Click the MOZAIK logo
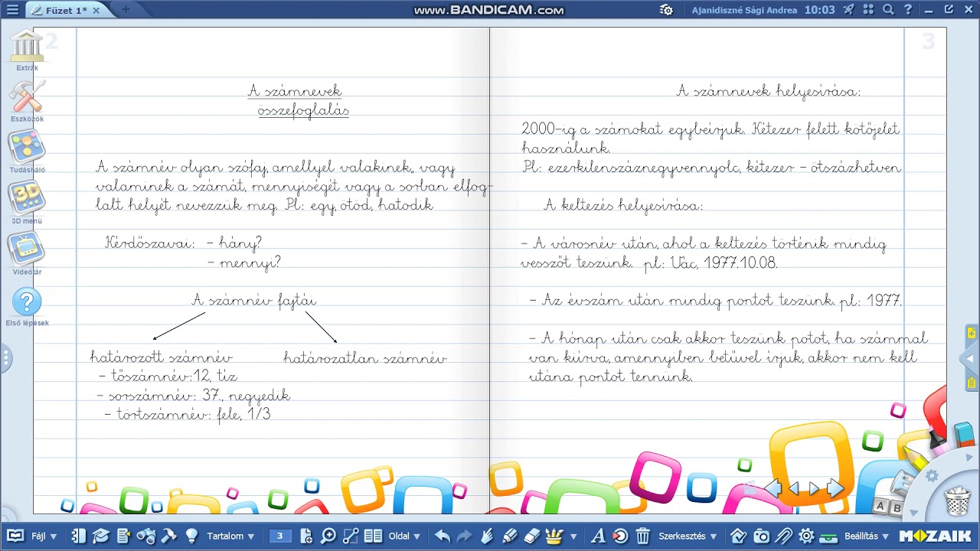Viewport: 980px width, 551px height. point(936,536)
